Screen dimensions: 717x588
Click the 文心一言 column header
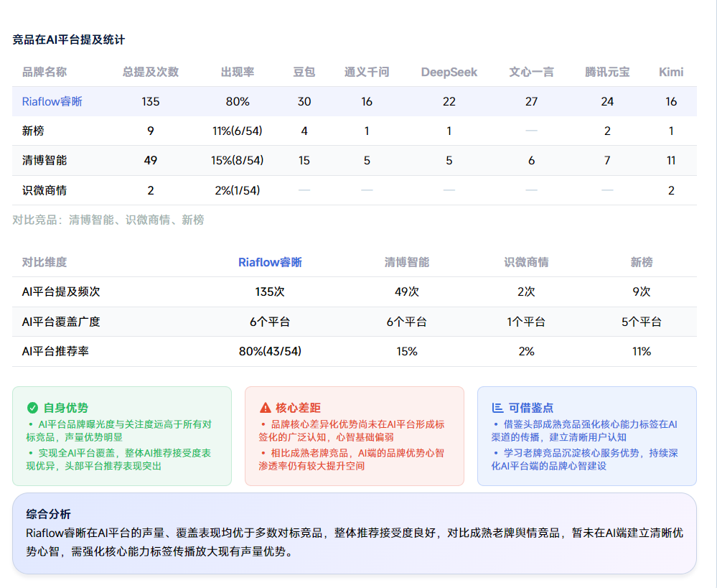(x=531, y=72)
